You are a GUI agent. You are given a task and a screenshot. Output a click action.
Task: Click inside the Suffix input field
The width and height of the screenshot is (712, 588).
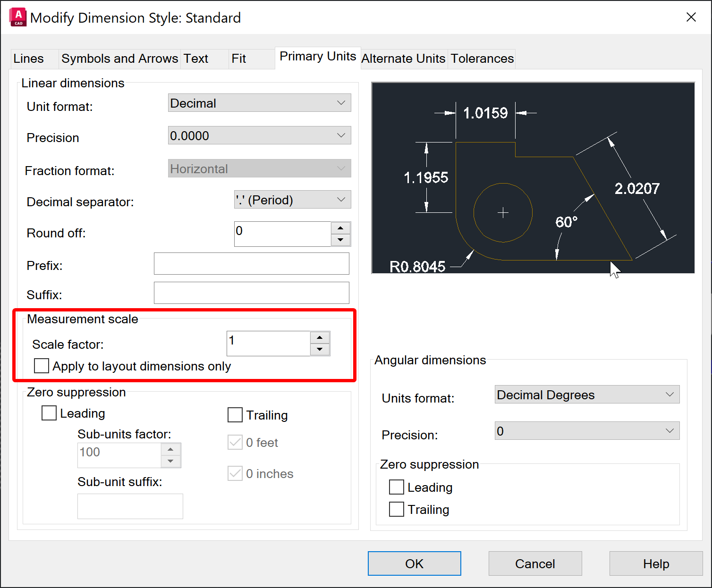coord(251,293)
